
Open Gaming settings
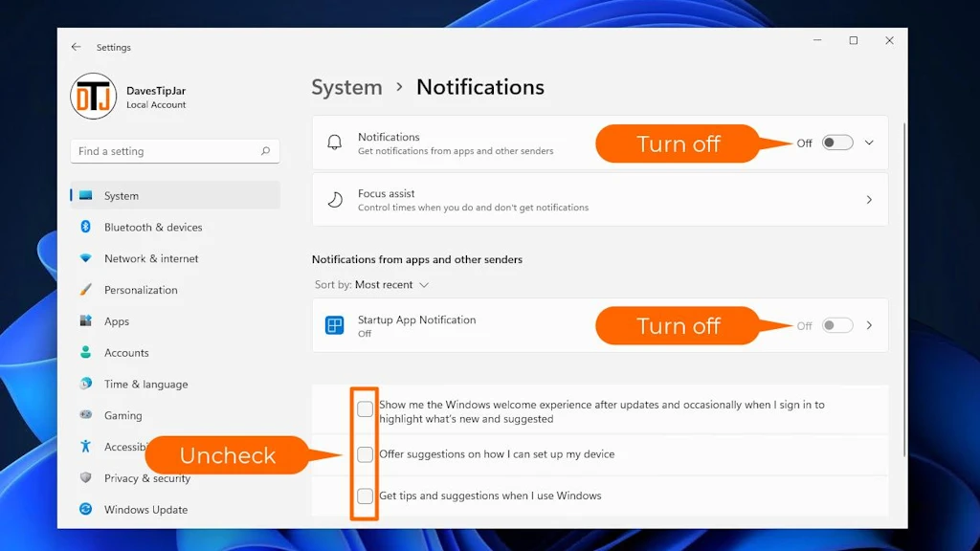point(175,415)
